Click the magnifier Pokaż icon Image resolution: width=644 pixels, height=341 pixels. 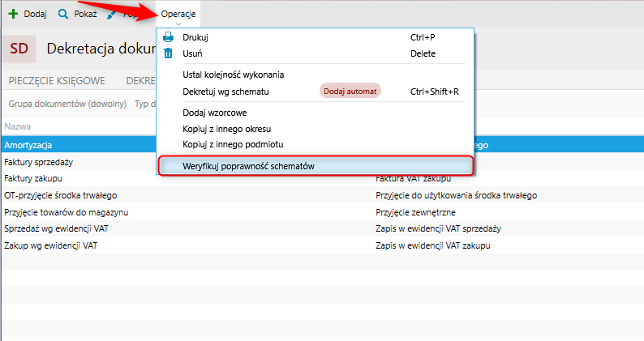63,15
